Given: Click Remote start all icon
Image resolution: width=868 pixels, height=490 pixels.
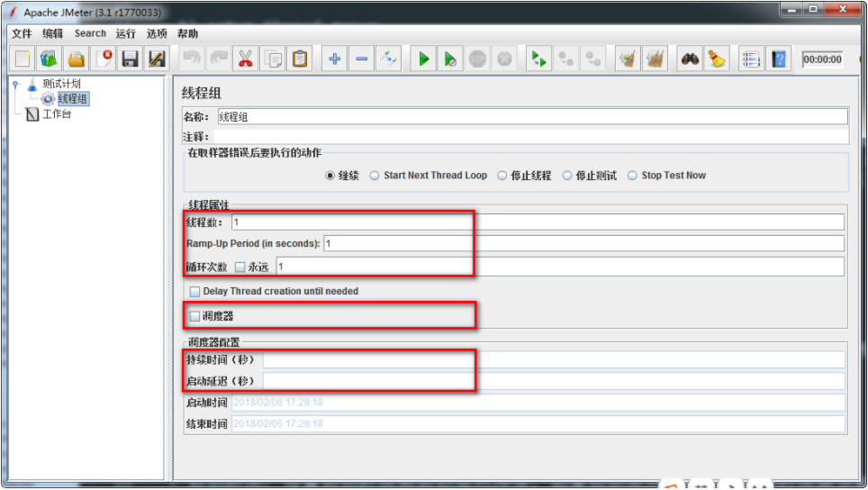Looking at the screenshot, I should (x=538, y=59).
